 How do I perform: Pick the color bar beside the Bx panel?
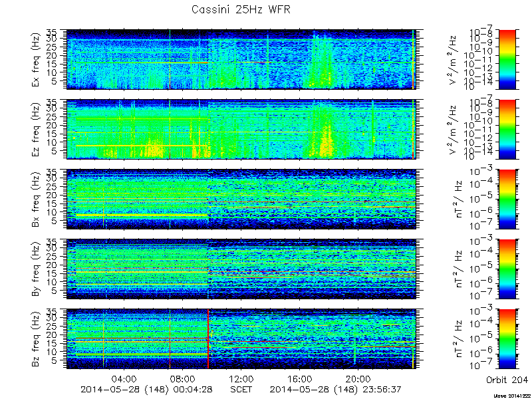tap(507, 199)
